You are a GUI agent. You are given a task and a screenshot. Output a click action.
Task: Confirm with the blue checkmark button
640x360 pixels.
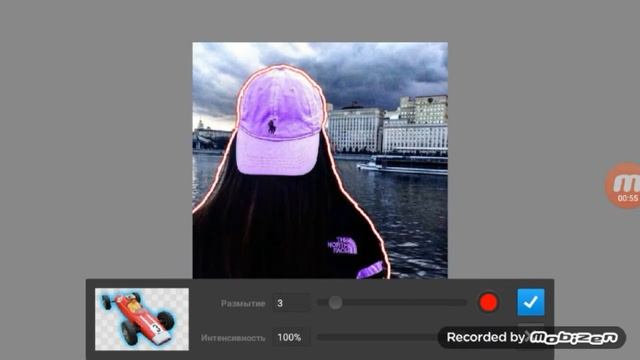coord(531,302)
